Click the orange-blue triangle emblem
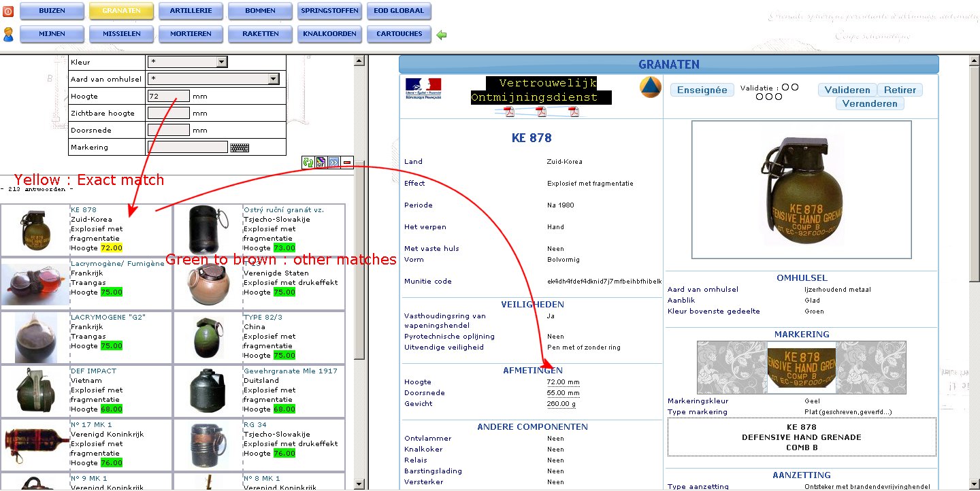The height and width of the screenshot is (491, 980). point(650,87)
